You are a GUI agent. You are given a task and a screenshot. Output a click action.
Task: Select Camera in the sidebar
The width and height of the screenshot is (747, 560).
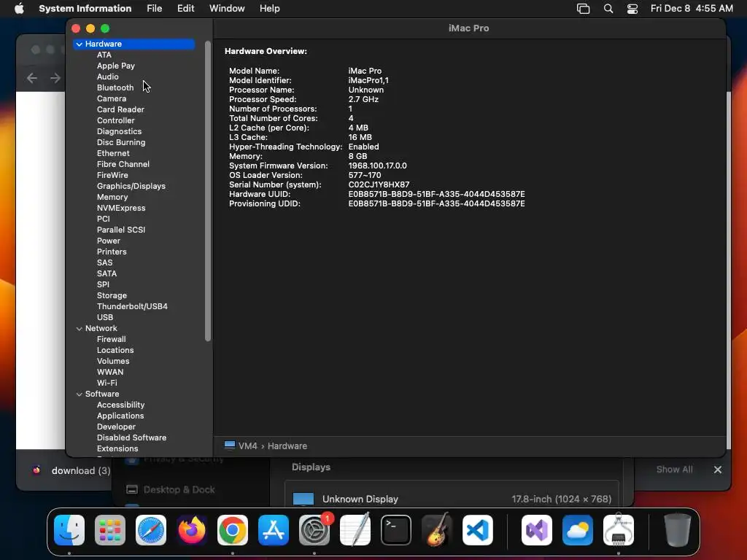pyautogui.click(x=112, y=98)
